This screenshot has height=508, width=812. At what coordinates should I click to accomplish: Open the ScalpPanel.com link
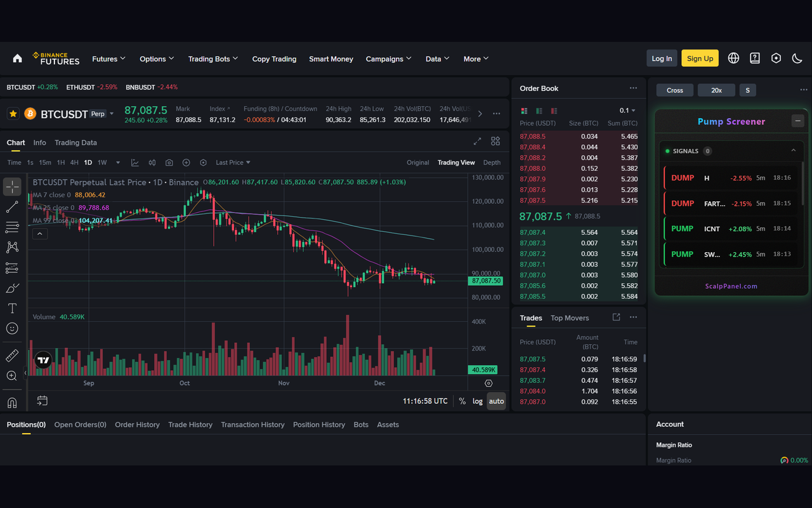pyautogui.click(x=731, y=286)
